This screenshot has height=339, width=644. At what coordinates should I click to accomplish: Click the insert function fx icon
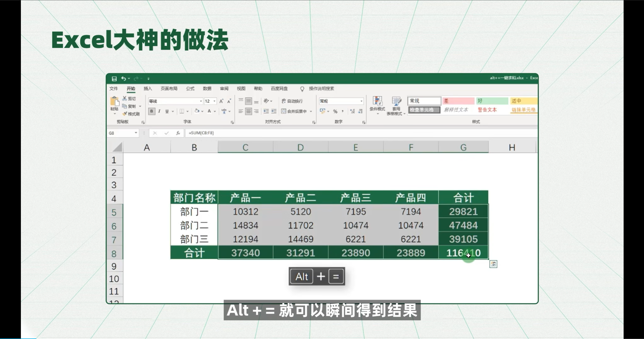tap(178, 133)
